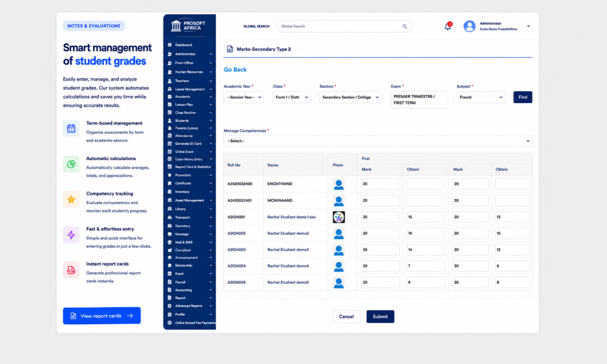Click the Submit button
Screen dimensions: 607x364
pyautogui.click(x=380, y=317)
